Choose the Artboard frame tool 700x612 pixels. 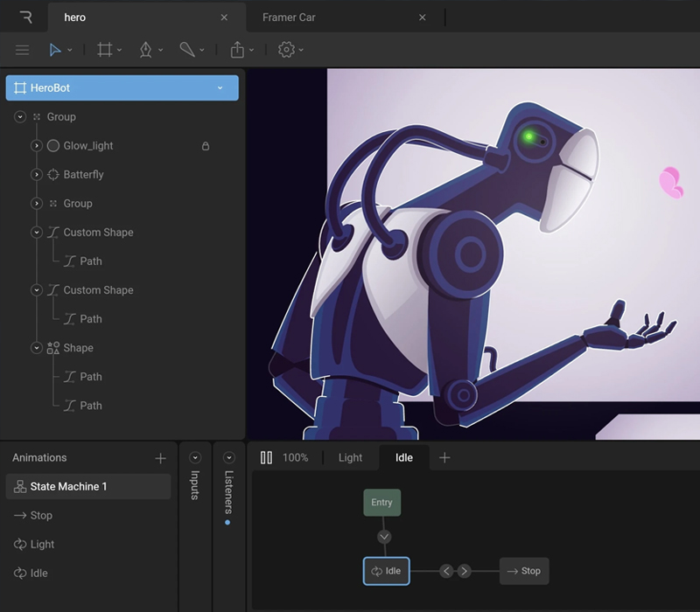click(x=104, y=50)
